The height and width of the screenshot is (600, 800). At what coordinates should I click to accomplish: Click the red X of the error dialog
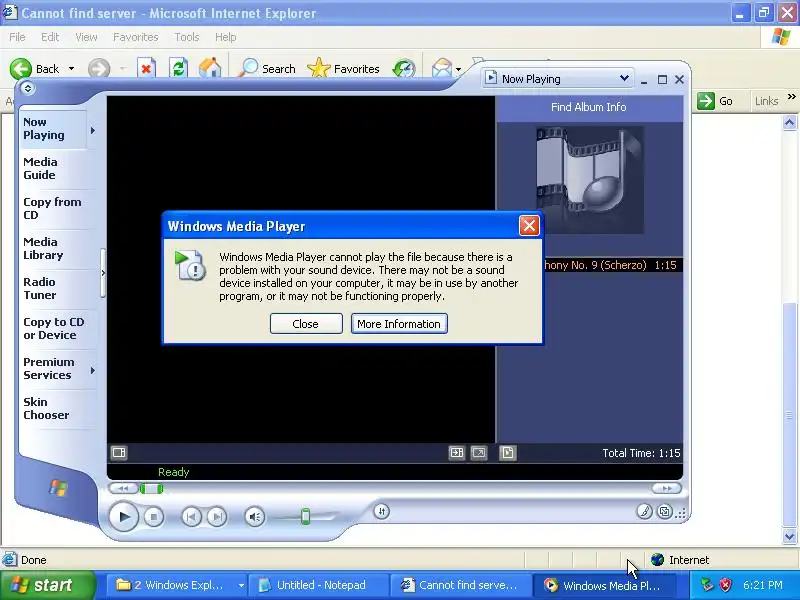(529, 226)
